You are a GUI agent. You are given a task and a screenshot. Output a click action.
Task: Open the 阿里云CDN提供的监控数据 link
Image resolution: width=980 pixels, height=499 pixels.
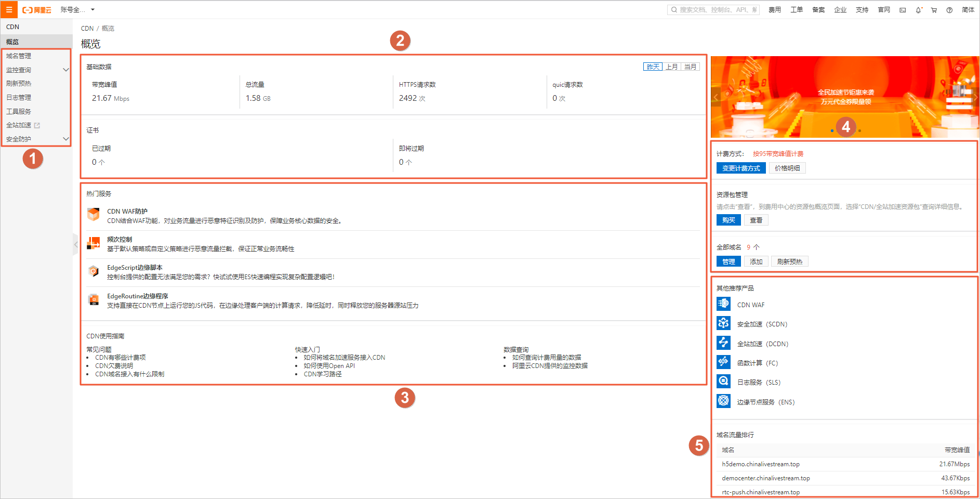coord(550,366)
